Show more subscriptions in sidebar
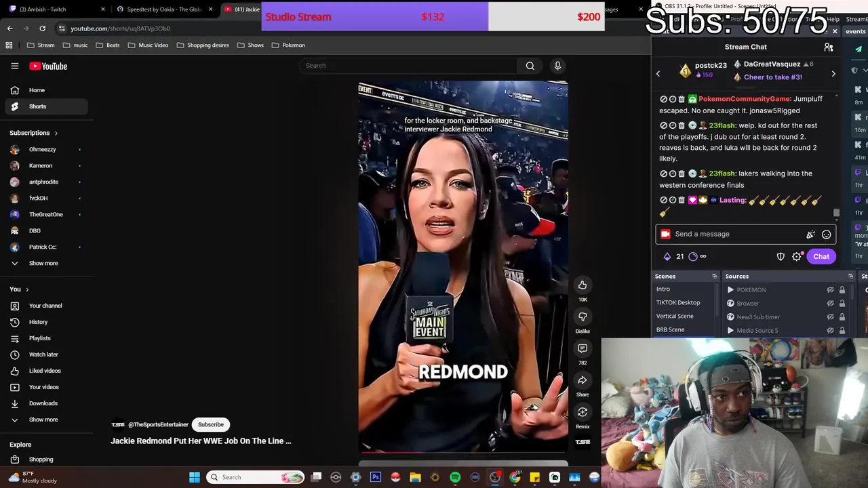Screen dimensions: 868x488 [43, 263]
